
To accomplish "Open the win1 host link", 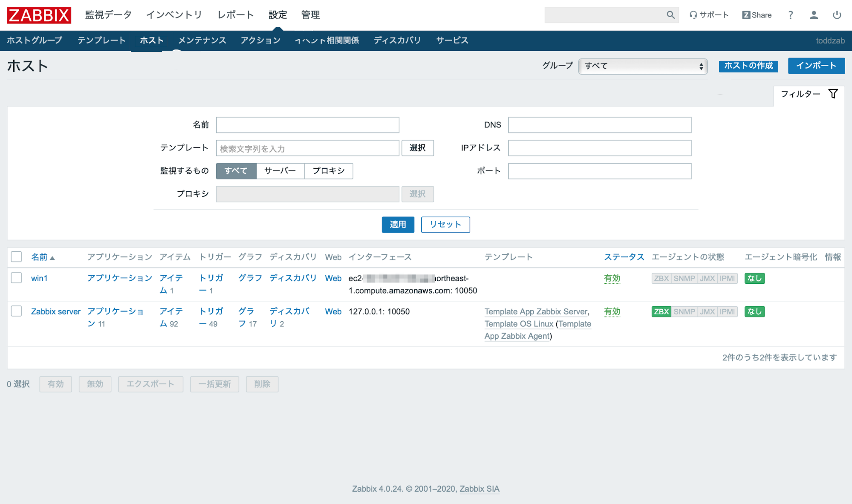I will (39, 278).
